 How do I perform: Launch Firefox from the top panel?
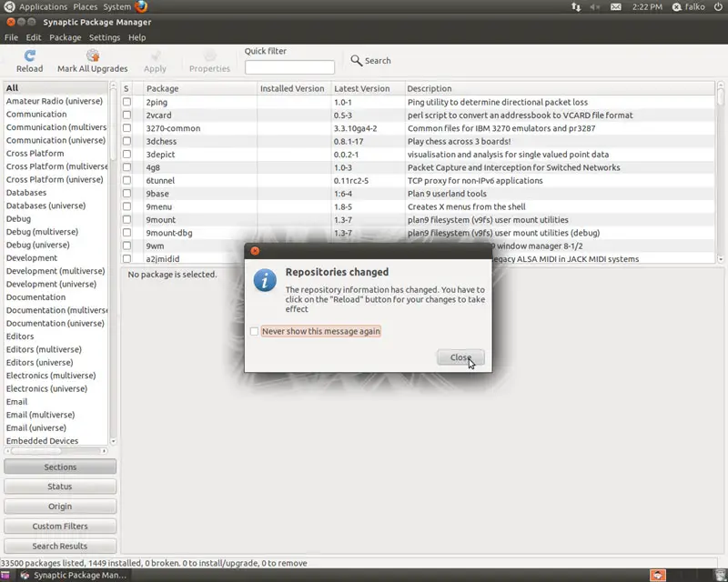pos(141,6)
